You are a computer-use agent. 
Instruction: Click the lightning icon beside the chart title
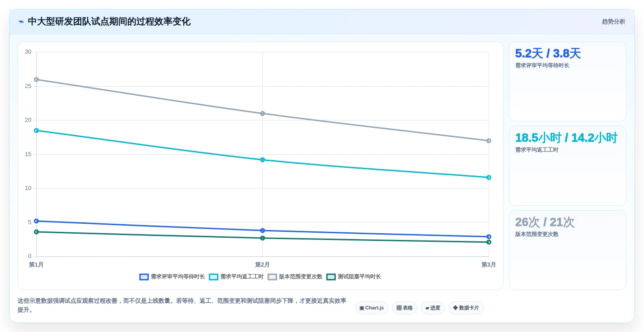point(21,22)
